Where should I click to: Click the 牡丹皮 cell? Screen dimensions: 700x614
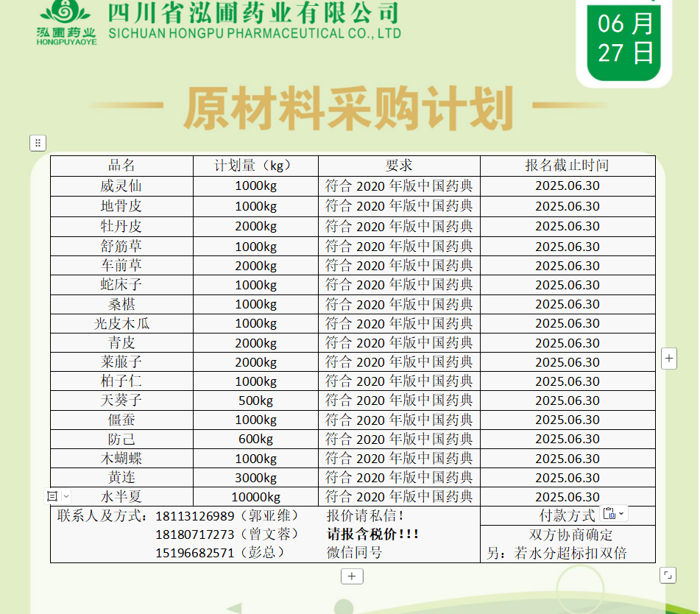tap(121, 227)
